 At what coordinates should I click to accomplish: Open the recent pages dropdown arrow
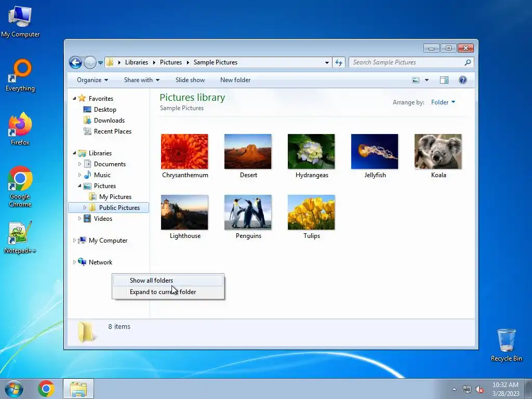pos(100,63)
